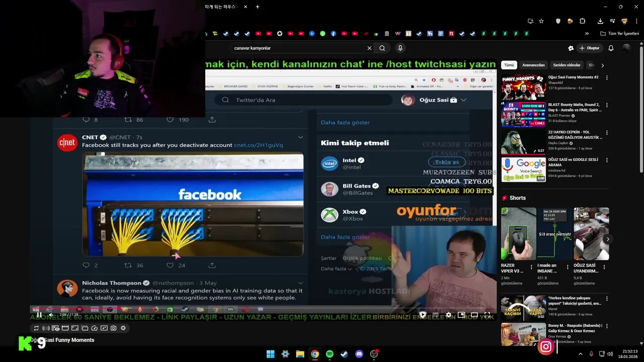The height and width of the screenshot is (362, 644).
Task: Open 'Oğuz Sasi Funny Moments #2' thumbnail
Action: (x=523, y=87)
